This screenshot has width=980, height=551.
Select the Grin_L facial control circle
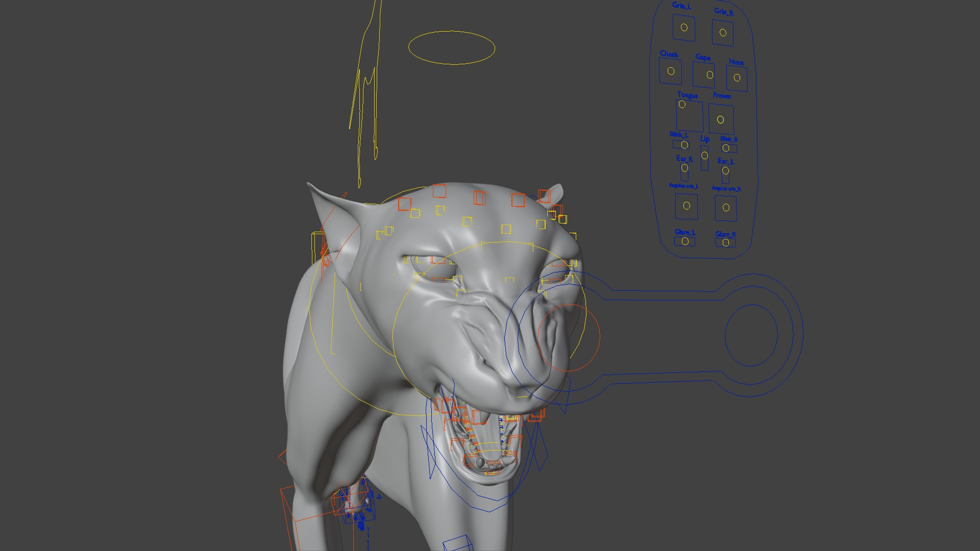(x=684, y=28)
